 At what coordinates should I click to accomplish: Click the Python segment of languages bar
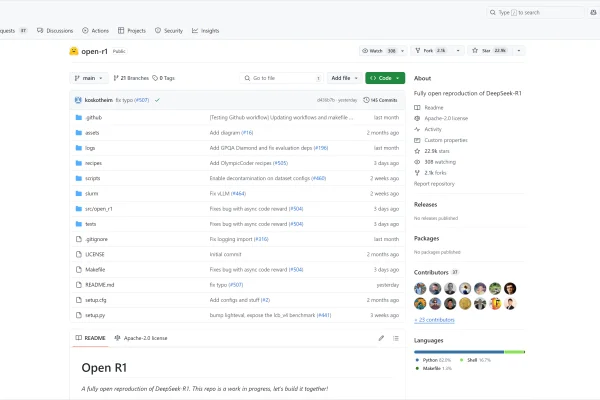459,352
